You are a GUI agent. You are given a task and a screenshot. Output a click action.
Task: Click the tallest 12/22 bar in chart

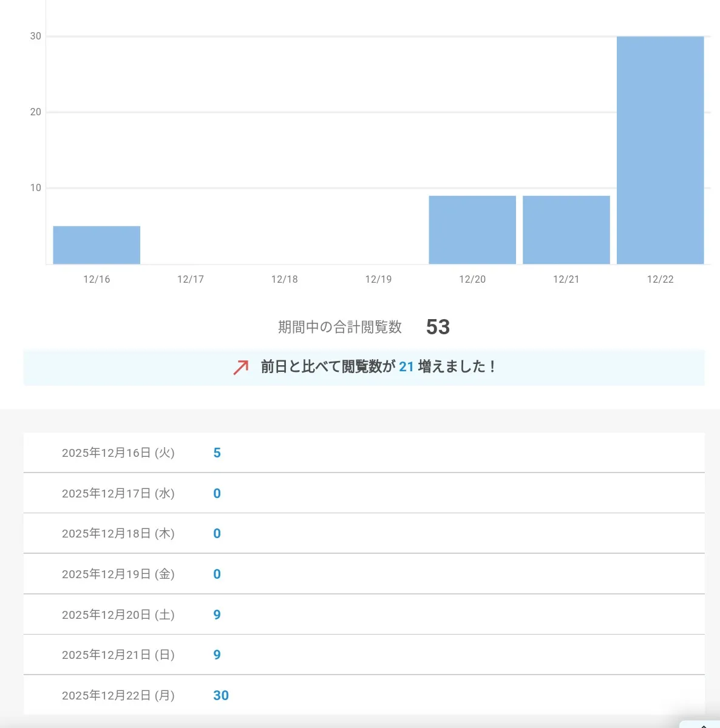coord(660,150)
